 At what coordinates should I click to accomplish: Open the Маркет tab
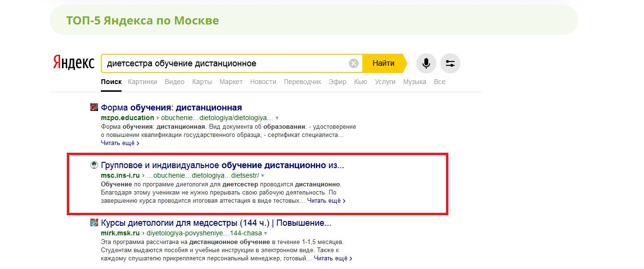(231, 82)
